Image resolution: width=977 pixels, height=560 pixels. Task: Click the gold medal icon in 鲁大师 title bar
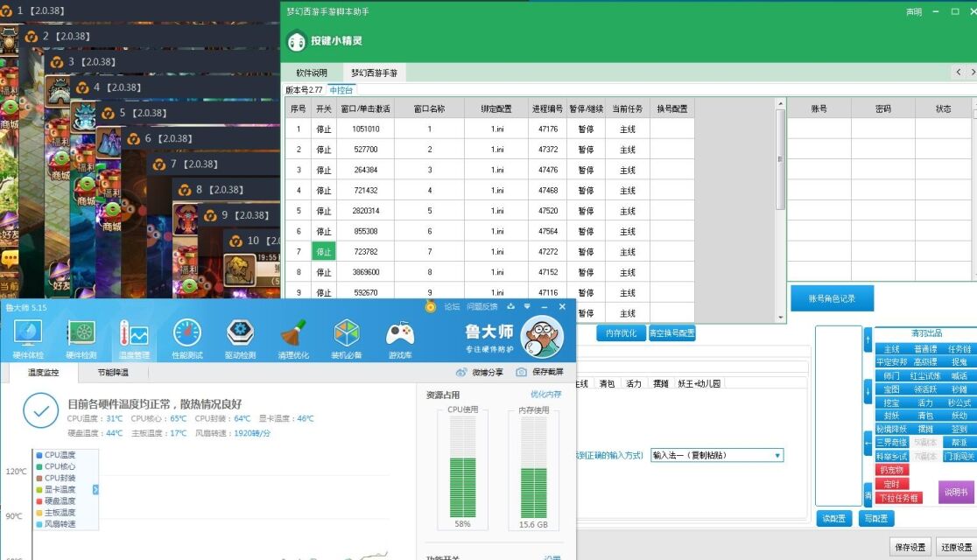[x=430, y=306]
